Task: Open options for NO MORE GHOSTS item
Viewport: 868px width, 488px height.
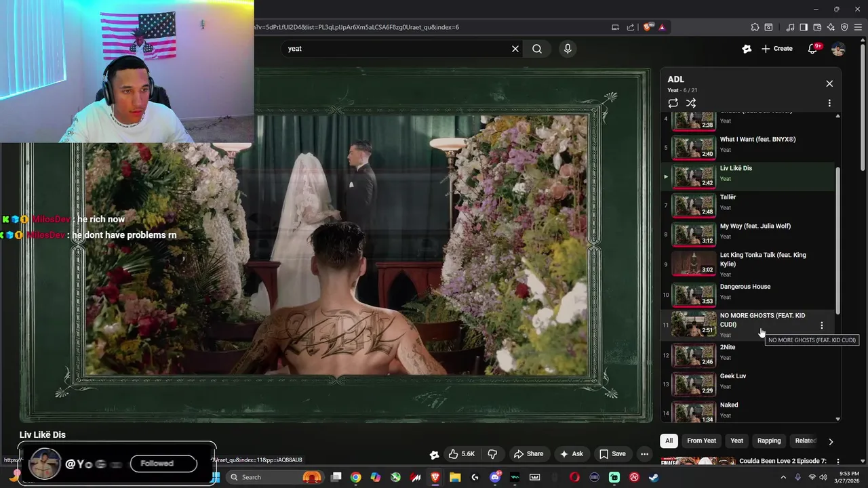Action: [822, 325]
